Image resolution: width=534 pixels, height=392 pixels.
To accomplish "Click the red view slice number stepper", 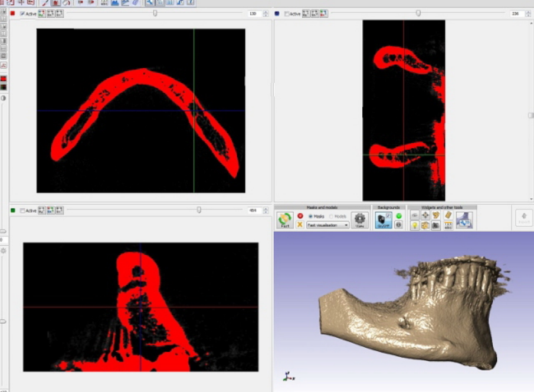I will [x=266, y=14].
